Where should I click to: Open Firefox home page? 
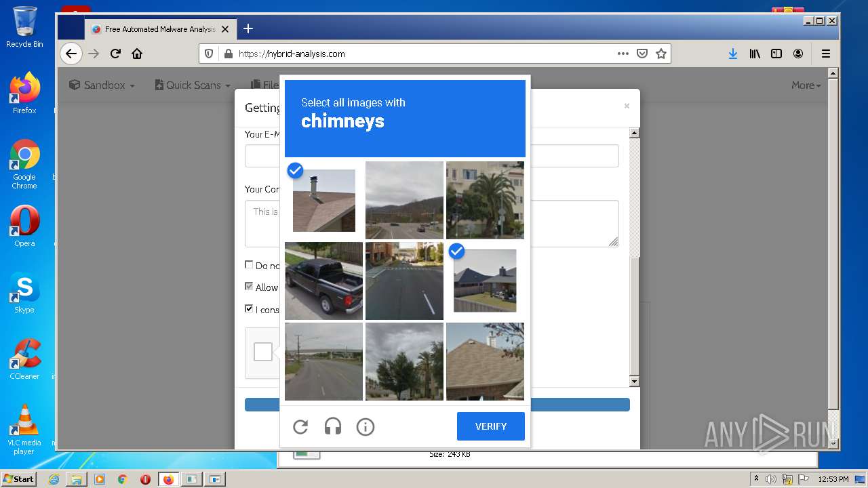137,54
